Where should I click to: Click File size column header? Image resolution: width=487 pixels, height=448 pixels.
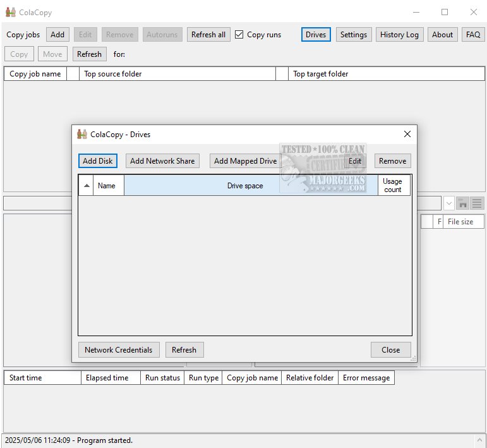[x=463, y=222]
